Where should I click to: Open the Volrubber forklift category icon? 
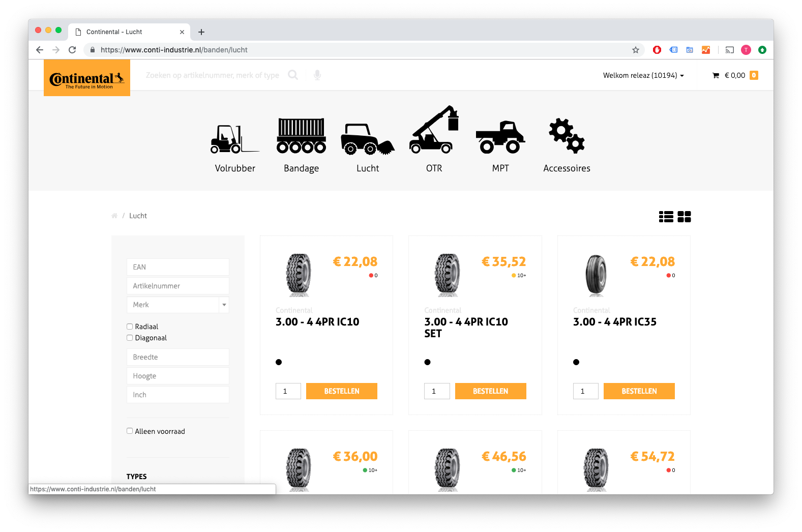coord(235,139)
